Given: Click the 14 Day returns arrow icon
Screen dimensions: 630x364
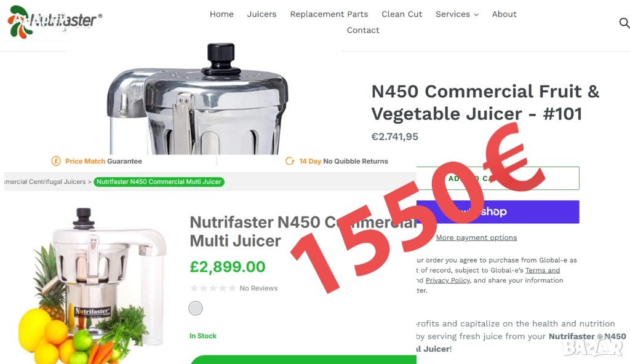Looking at the screenshot, I should (290, 161).
